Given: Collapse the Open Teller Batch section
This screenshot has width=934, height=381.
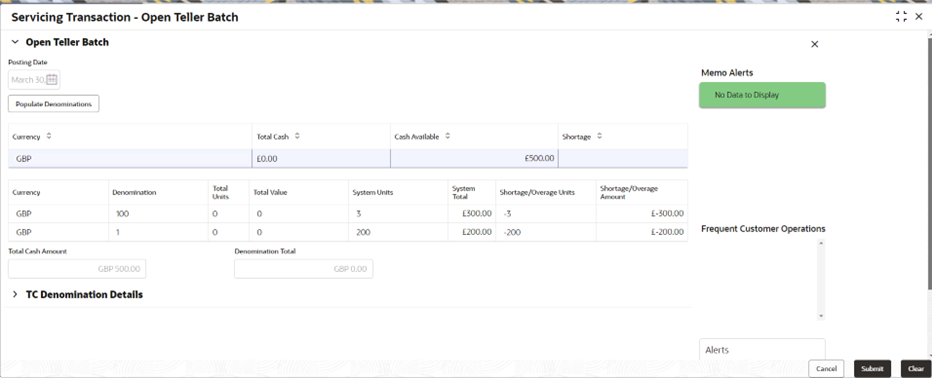Looking at the screenshot, I should [x=15, y=42].
